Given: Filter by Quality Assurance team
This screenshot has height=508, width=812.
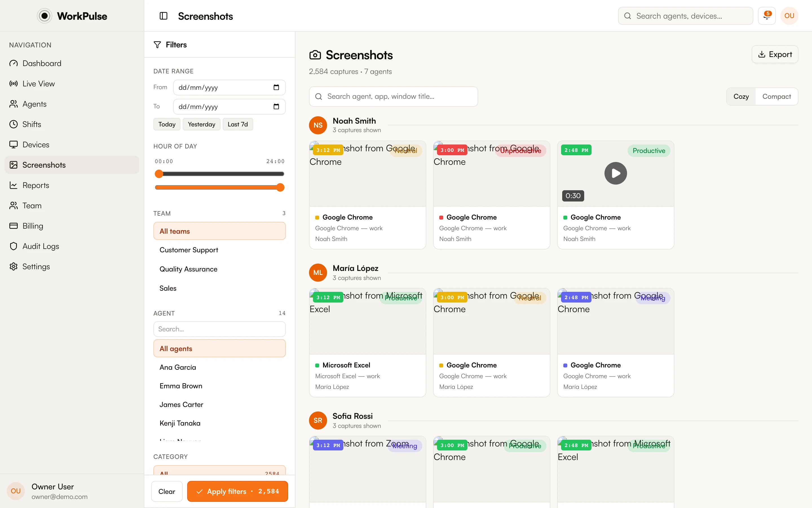Looking at the screenshot, I should click(219, 269).
